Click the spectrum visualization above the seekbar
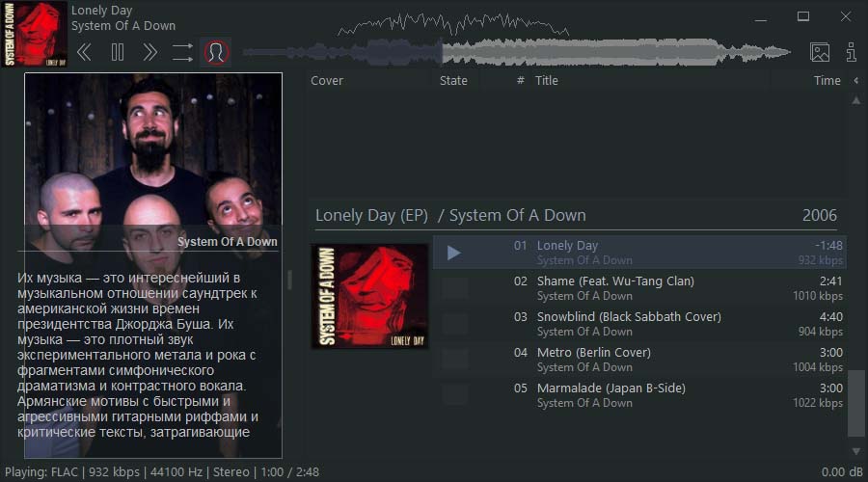This screenshot has width=868, height=482. pyautogui.click(x=453, y=24)
